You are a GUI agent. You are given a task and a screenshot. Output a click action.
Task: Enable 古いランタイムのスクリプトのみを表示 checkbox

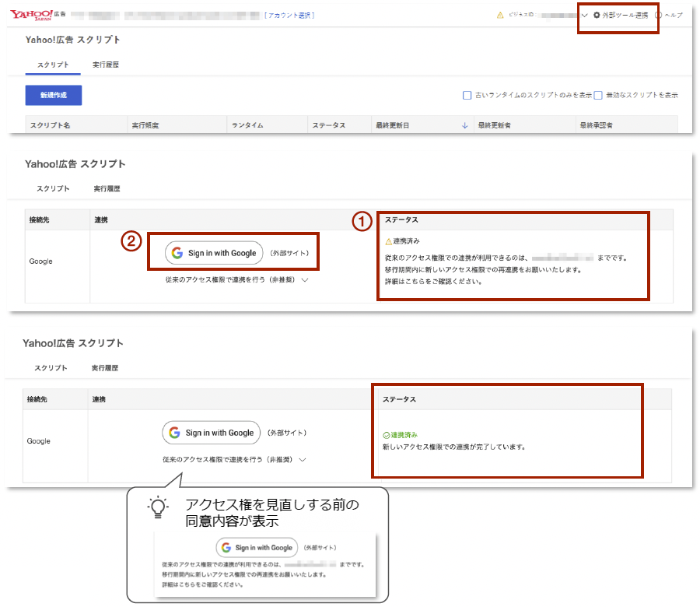[x=467, y=96]
